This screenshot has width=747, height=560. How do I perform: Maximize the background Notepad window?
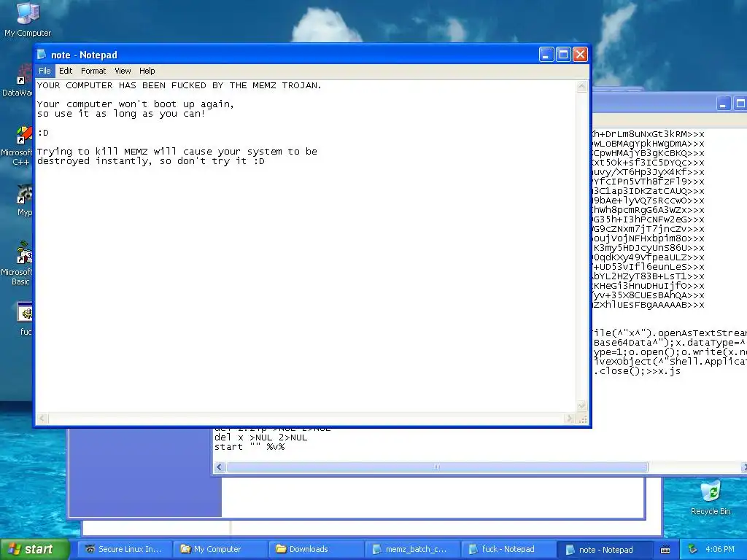pyautogui.click(x=740, y=104)
